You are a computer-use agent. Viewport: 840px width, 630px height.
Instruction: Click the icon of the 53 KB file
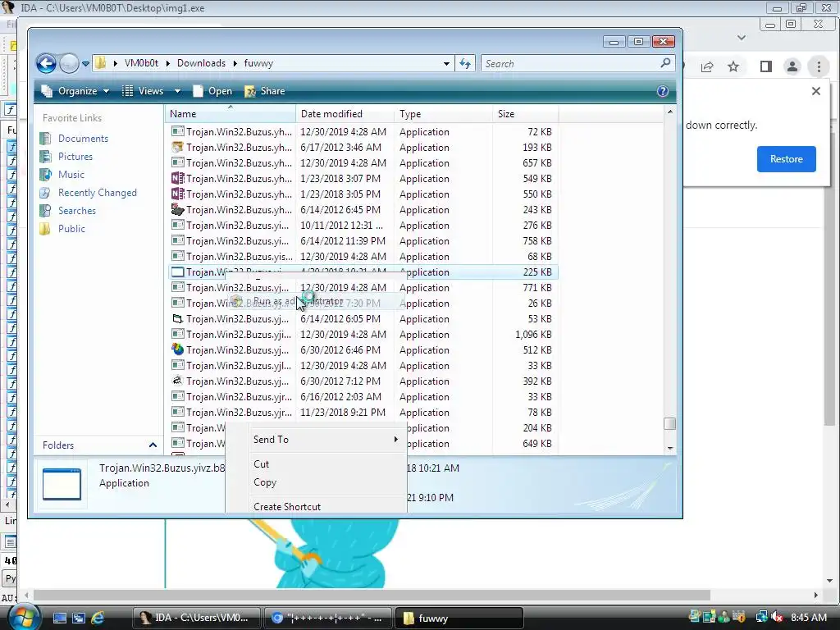click(x=177, y=319)
